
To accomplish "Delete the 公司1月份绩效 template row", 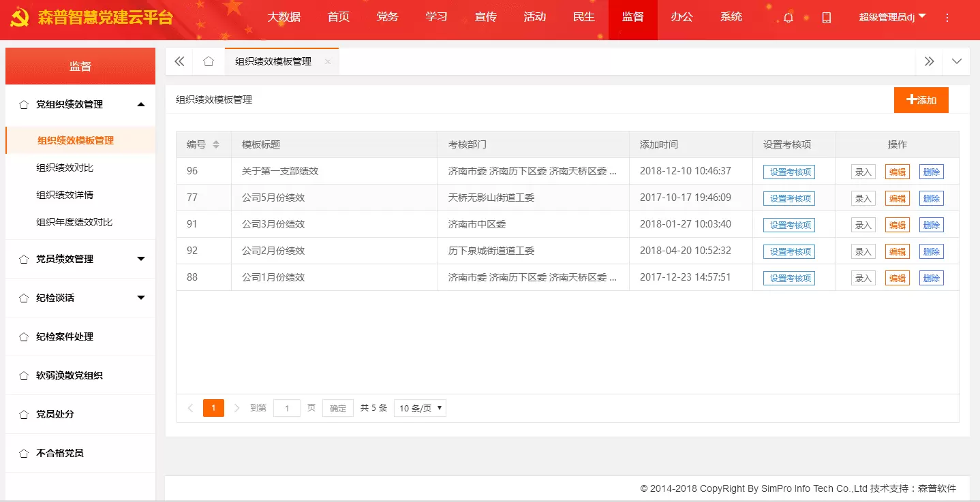I will 931,278.
